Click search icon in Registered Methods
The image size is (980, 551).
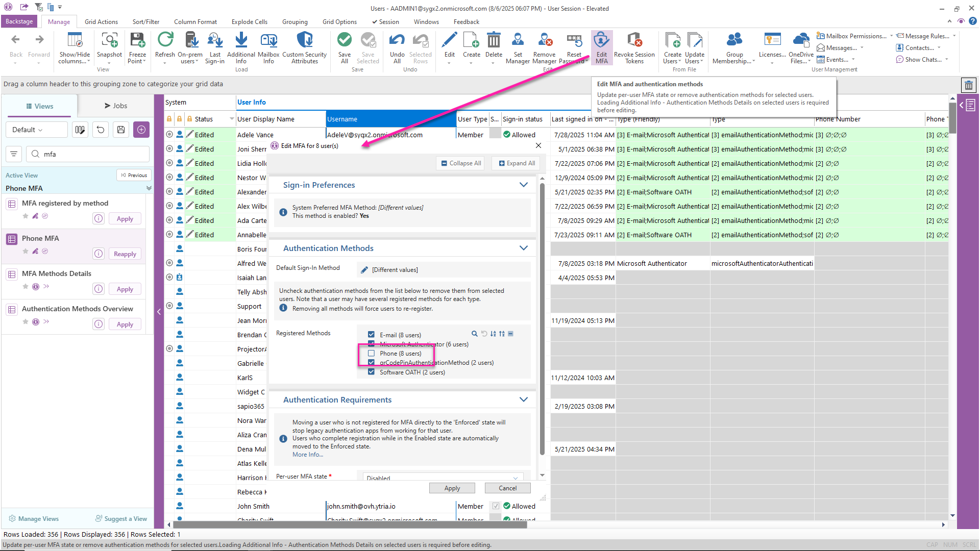coord(475,334)
